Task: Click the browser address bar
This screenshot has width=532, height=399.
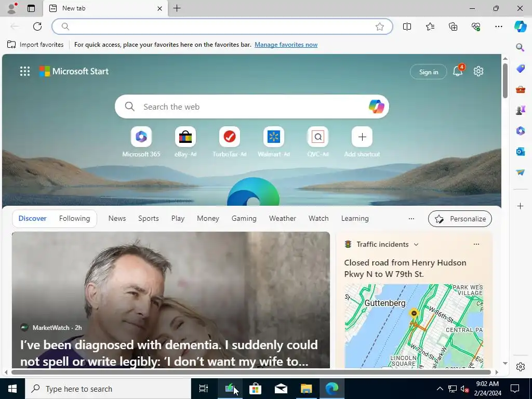Action: pyautogui.click(x=222, y=26)
